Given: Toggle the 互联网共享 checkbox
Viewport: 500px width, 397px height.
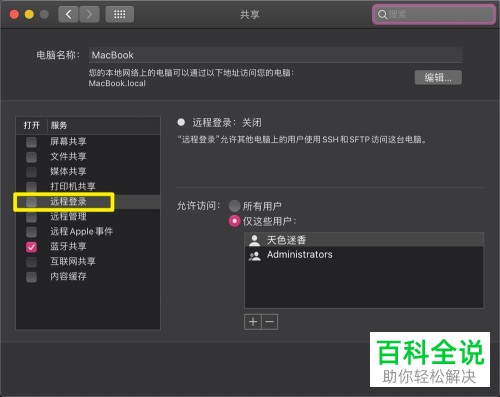Looking at the screenshot, I should 31,262.
